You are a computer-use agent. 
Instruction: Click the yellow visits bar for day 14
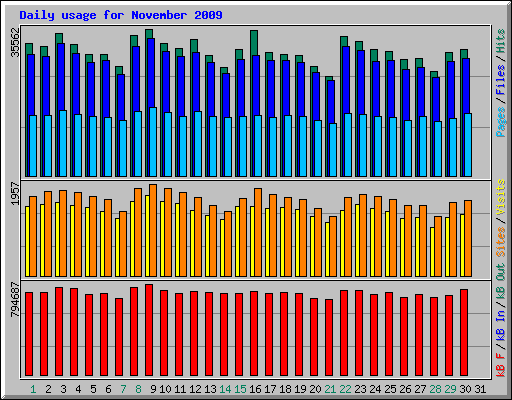point(222,248)
